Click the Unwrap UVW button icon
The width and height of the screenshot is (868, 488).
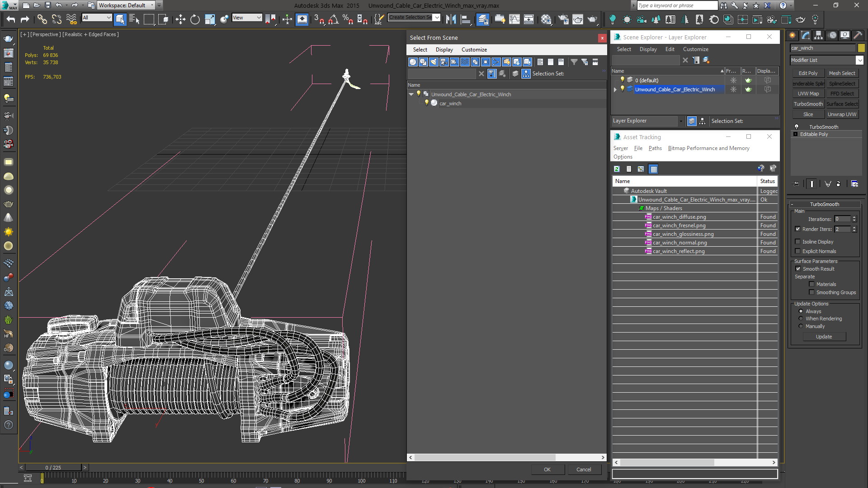(843, 114)
